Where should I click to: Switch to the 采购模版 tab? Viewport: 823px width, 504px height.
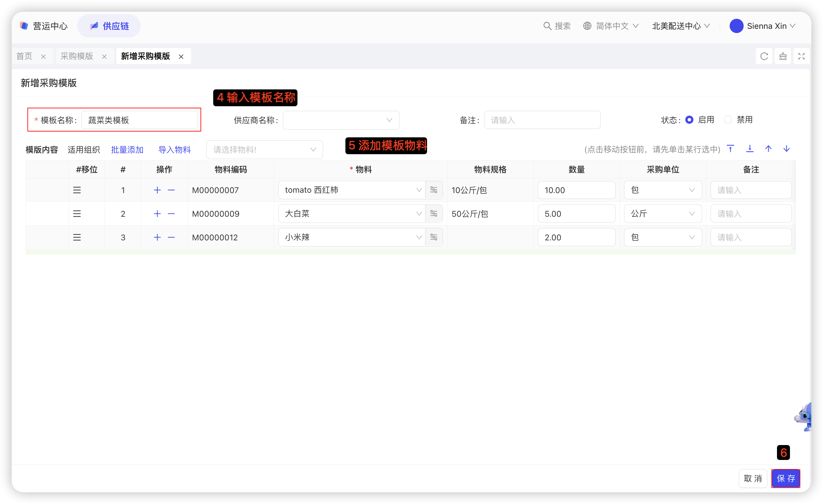[77, 56]
